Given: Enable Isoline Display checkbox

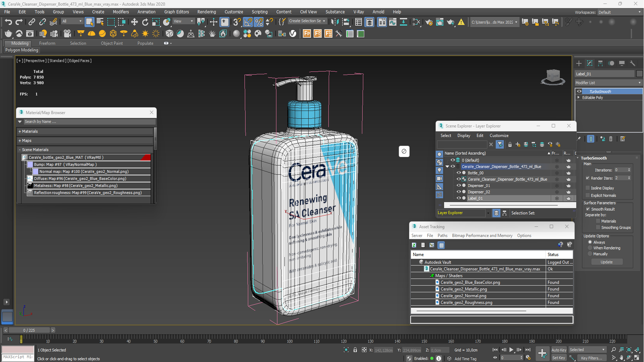Looking at the screenshot, I should [588, 188].
